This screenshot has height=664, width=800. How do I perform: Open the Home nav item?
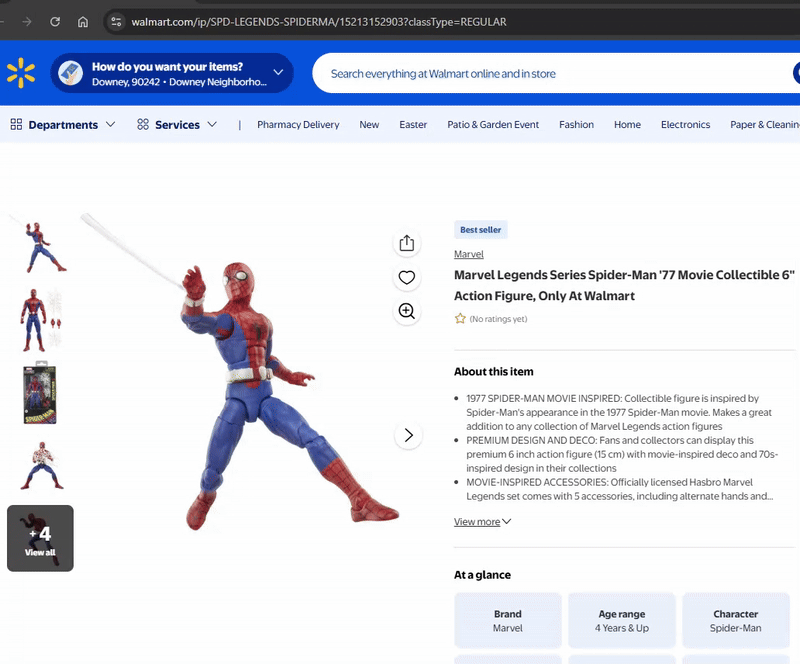click(x=627, y=125)
